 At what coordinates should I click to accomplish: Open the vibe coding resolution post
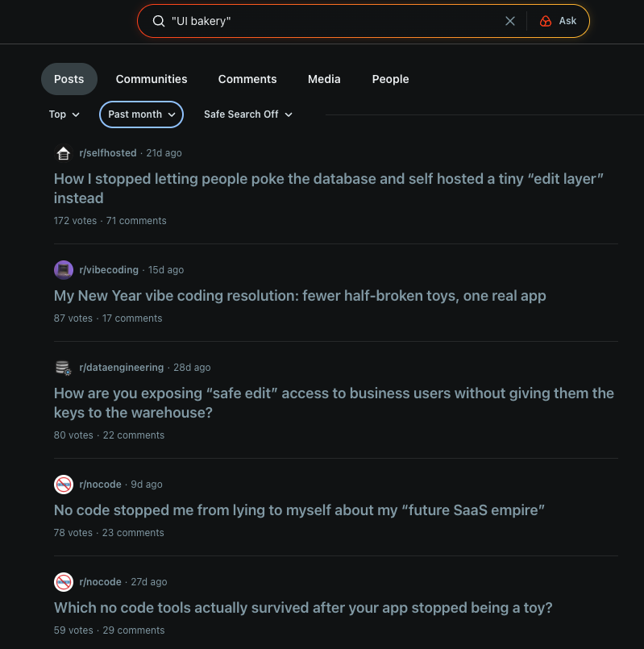299,296
